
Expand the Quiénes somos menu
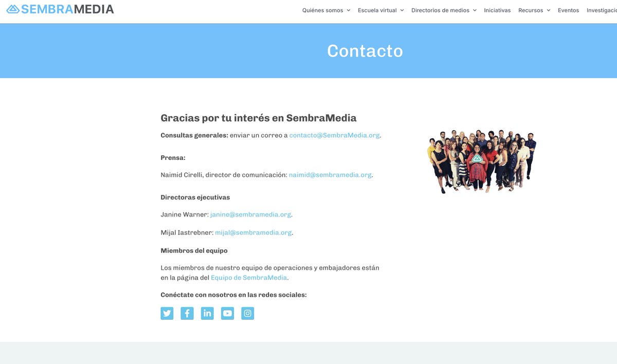click(326, 10)
